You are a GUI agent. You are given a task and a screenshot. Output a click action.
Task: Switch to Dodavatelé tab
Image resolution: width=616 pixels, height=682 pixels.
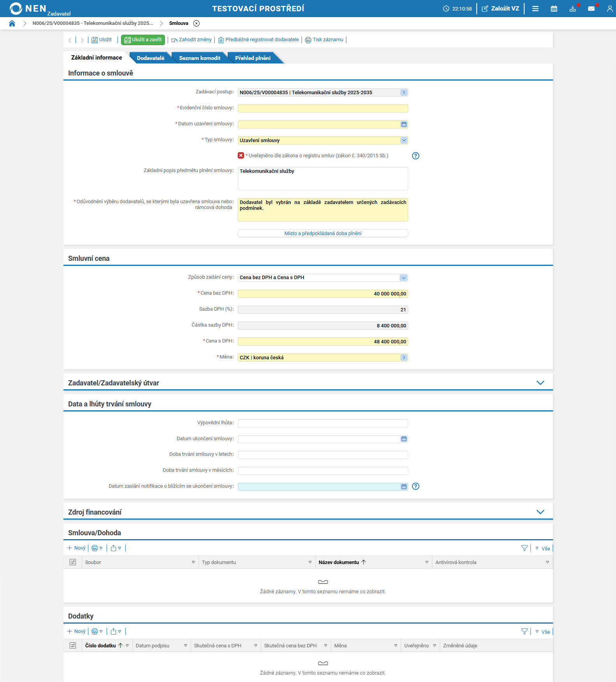[151, 58]
